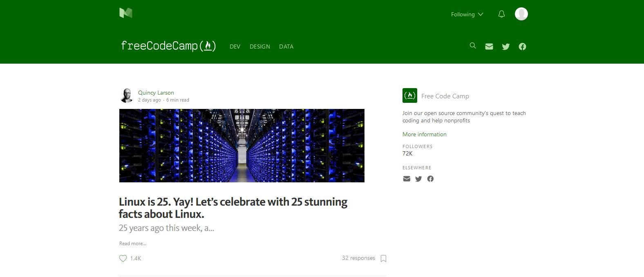
Task: View the 32 responses
Action: pyautogui.click(x=358, y=258)
